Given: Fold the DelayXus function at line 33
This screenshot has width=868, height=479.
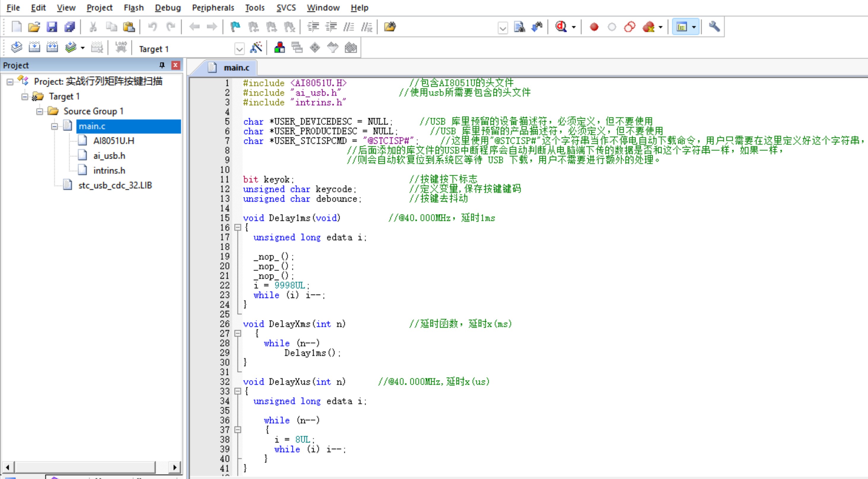Looking at the screenshot, I should coord(238,392).
